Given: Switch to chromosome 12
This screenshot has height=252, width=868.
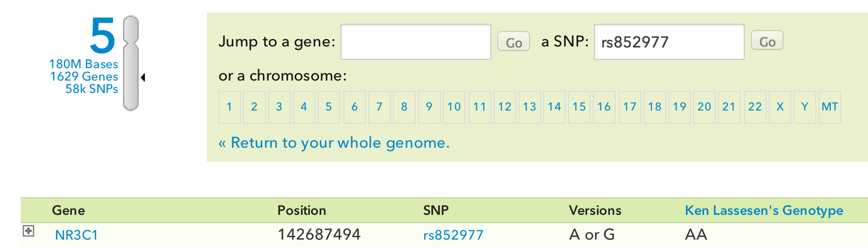Looking at the screenshot, I should (x=504, y=107).
